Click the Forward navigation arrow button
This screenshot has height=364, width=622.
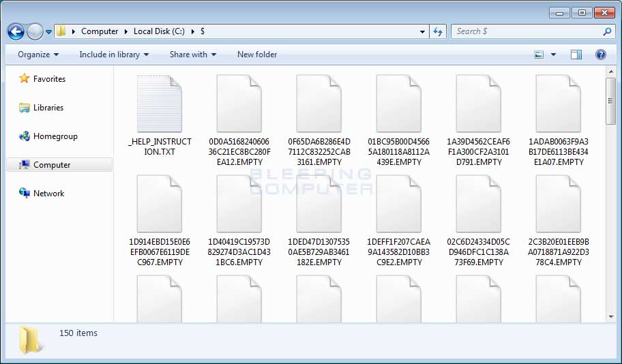[x=35, y=31]
